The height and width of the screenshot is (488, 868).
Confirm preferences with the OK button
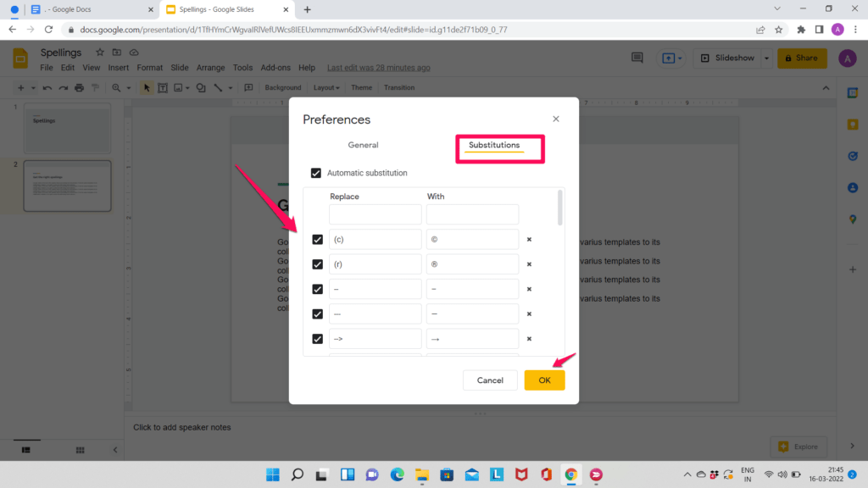(x=544, y=380)
